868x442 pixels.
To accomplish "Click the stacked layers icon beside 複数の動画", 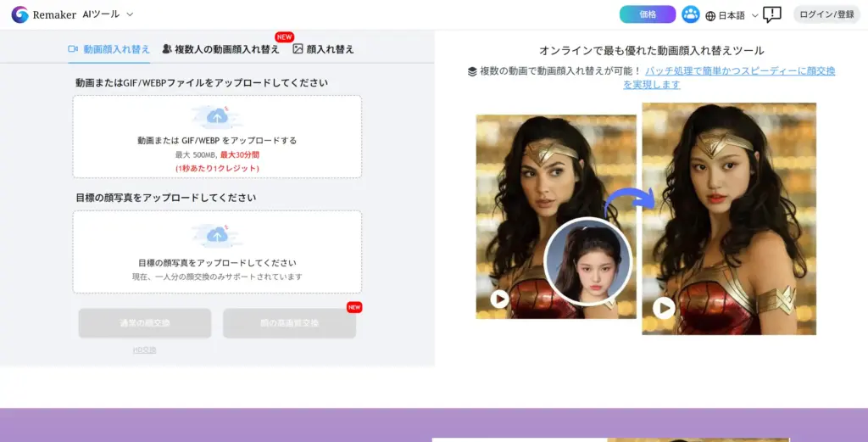I will coord(472,71).
